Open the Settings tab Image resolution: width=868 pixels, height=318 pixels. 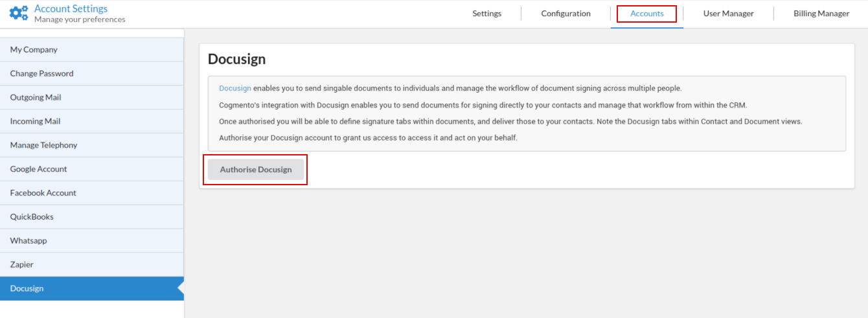coord(486,14)
